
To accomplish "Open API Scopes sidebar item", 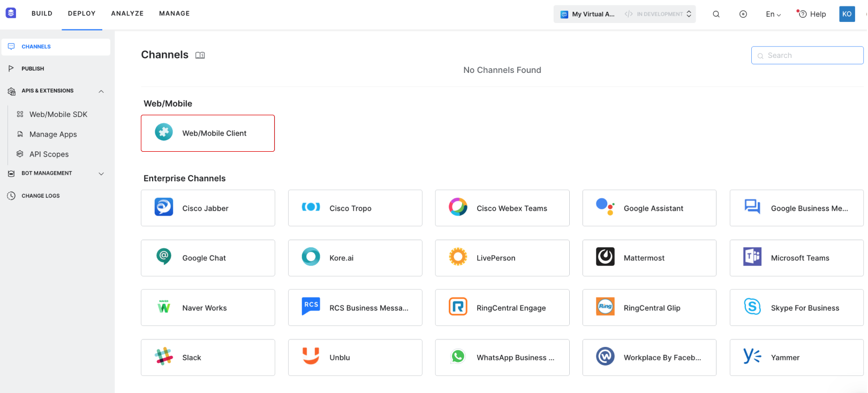I will [x=49, y=154].
